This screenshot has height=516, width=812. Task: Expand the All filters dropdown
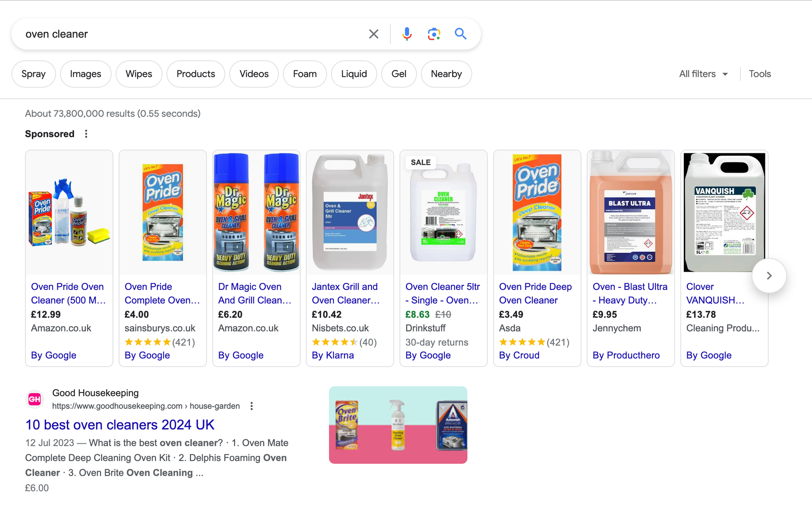tap(704, 74)
